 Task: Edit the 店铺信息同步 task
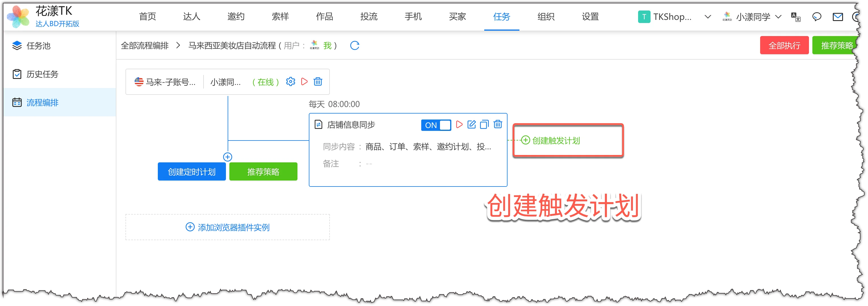pos(471,124)
